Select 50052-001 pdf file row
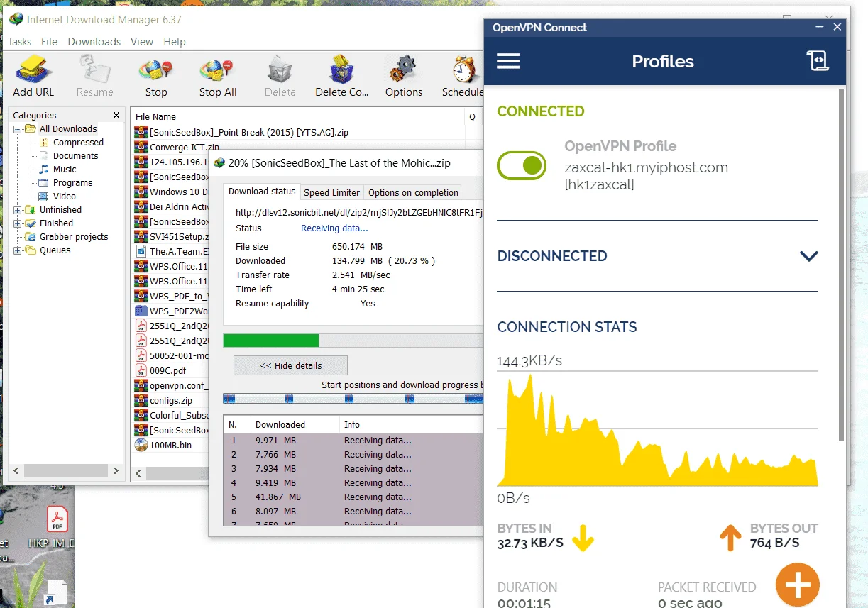 pos(170,355)
